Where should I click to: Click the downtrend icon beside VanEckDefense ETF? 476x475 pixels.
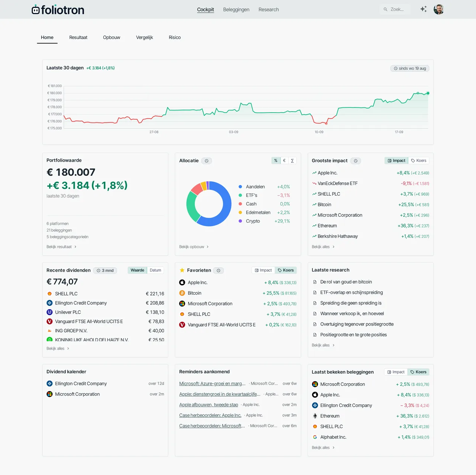click(x=314, y=183)
